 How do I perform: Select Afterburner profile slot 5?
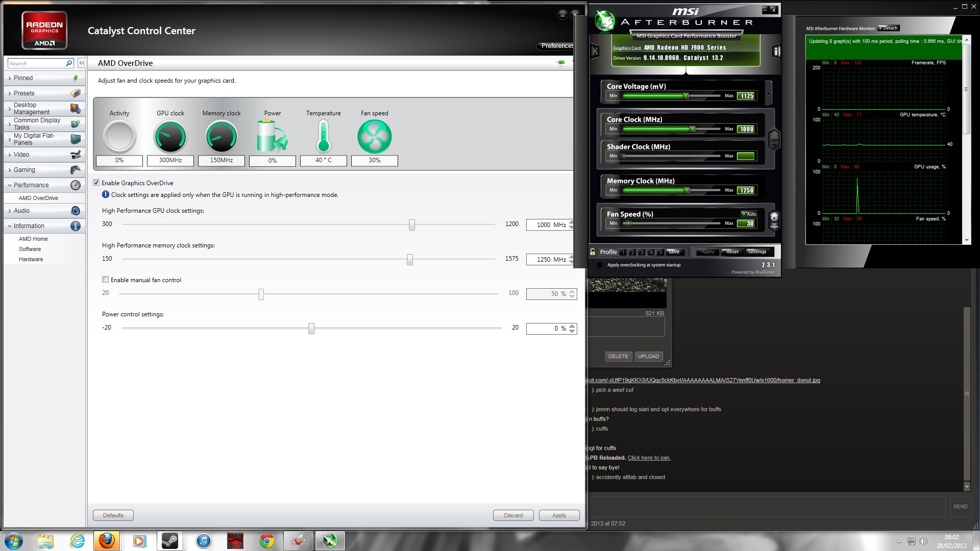tap(660, 252)
